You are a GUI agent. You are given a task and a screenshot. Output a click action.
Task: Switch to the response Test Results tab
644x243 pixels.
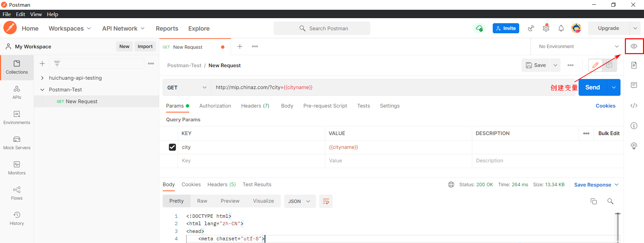pyautogui.click(x=257, y=185)
